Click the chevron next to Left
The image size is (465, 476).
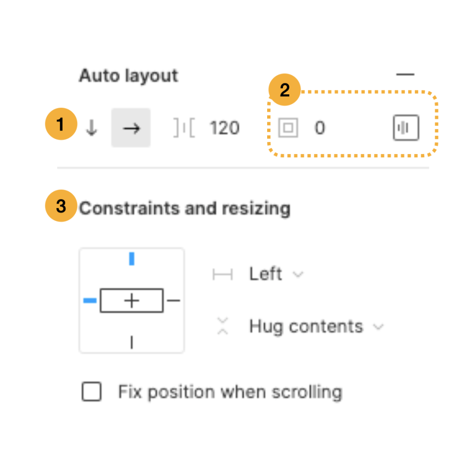[x=298, y=275]
